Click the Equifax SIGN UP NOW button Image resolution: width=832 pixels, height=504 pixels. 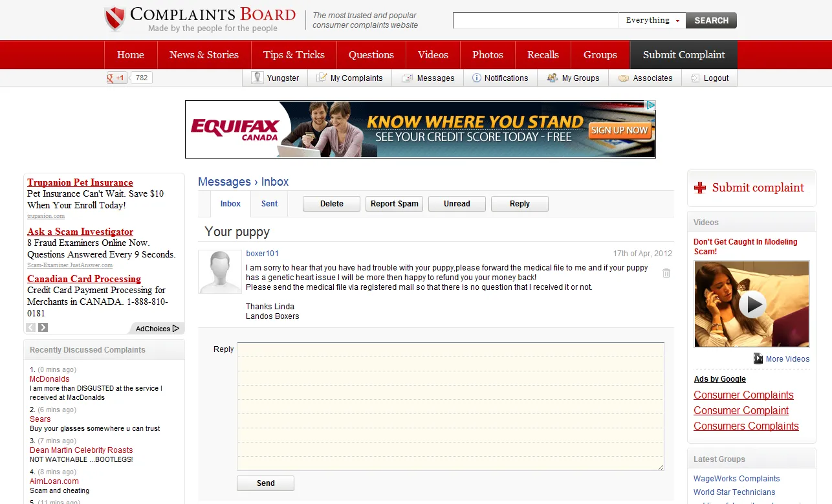tap(619, 130)
